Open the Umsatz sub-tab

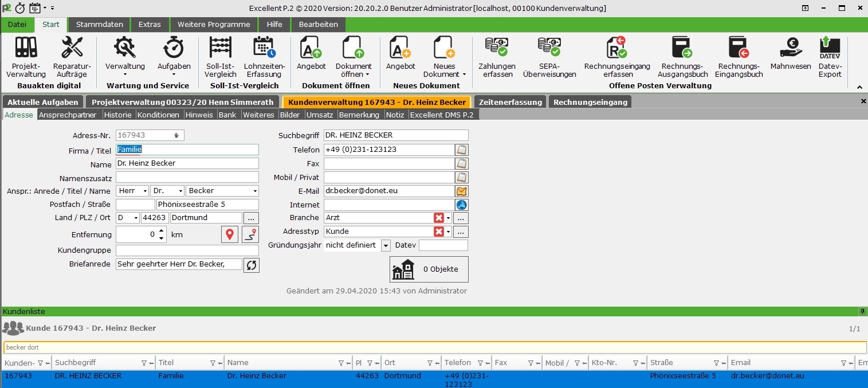click(x=320, y=115)
